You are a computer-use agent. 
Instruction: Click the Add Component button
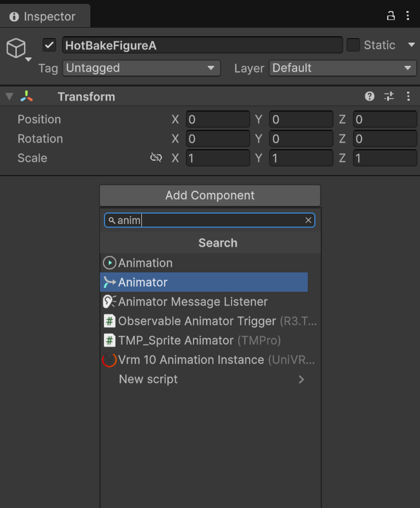(x=210, y=196)
